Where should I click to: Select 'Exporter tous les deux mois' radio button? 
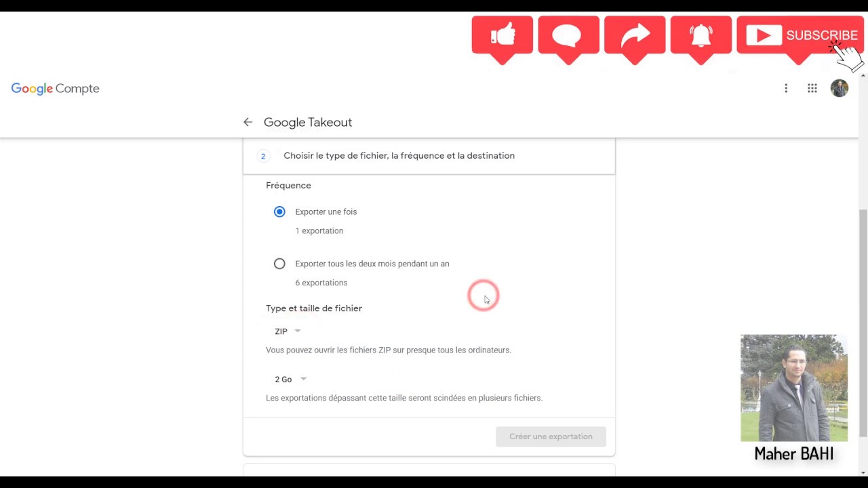(x=279, y=264)
